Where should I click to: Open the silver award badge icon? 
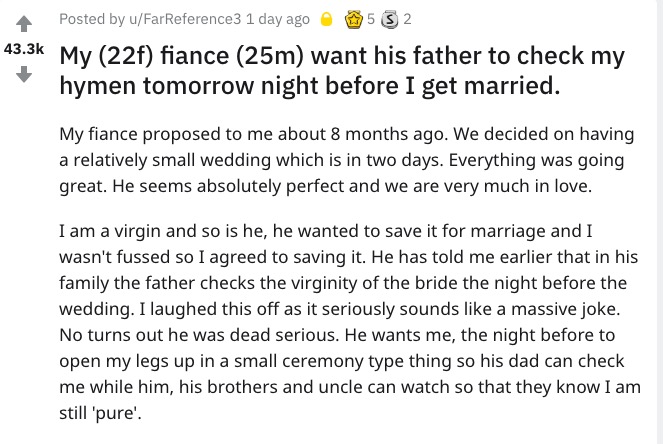pos(389,19)
